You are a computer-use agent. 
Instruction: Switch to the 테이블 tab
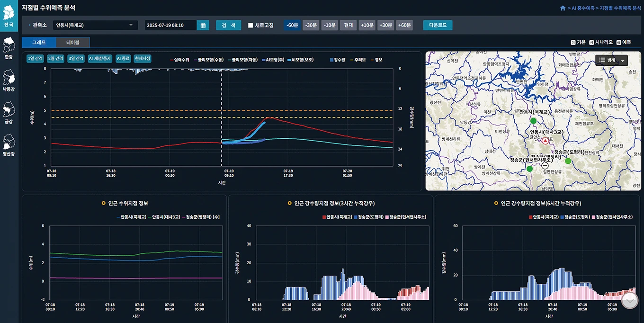tap(72, 42)
